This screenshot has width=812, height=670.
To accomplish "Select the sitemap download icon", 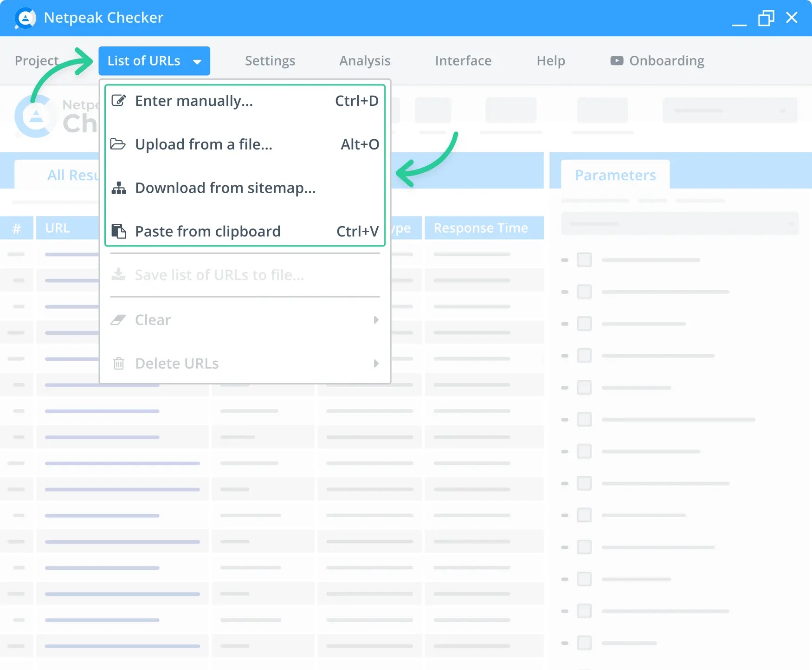I will coord(119,188).
